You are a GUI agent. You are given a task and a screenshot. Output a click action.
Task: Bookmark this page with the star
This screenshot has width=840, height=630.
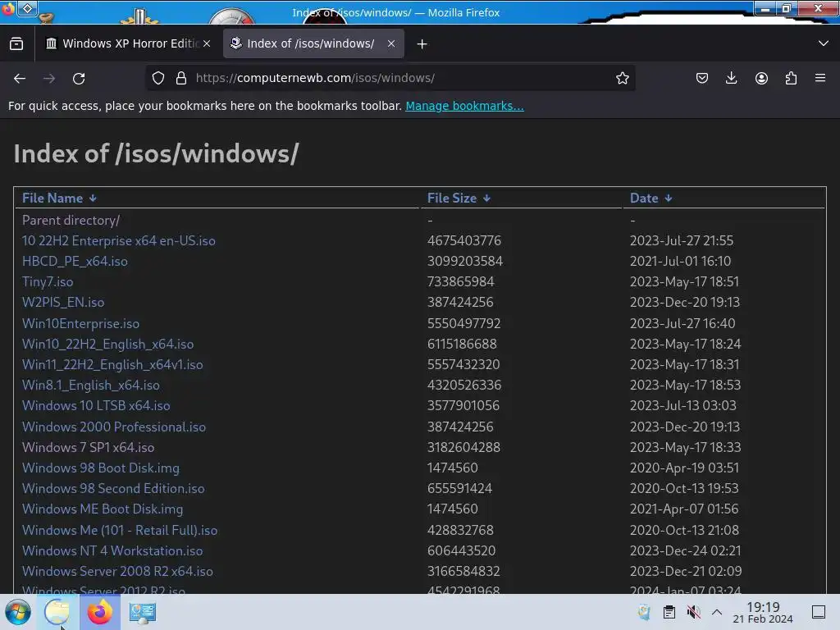tap(622, 78)
